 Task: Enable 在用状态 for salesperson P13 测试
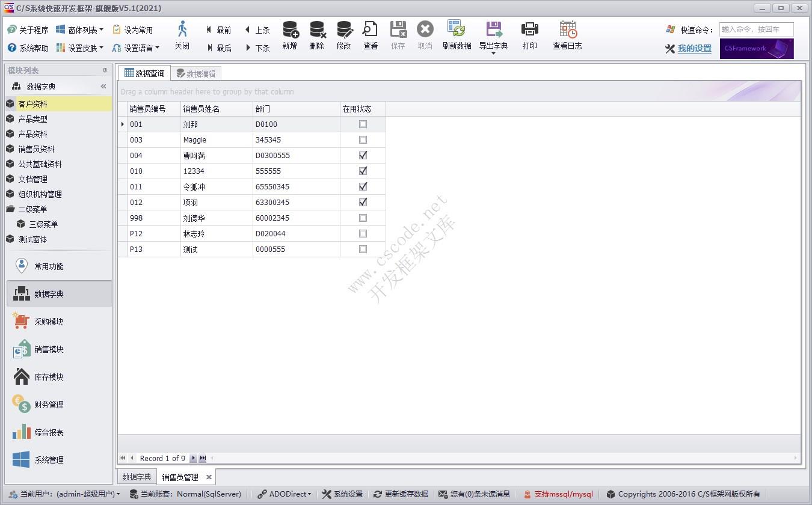click(363, 249)
